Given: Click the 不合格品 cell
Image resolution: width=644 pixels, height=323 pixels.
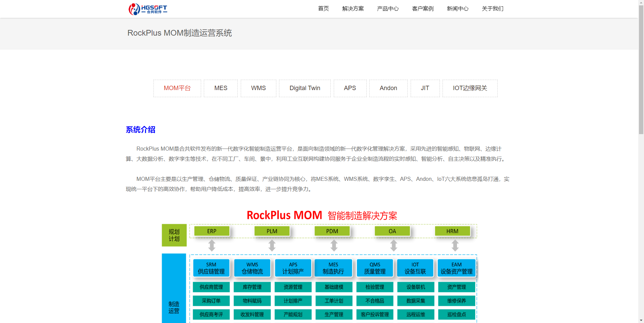Looking at the screenshot, I should [375, 301].
